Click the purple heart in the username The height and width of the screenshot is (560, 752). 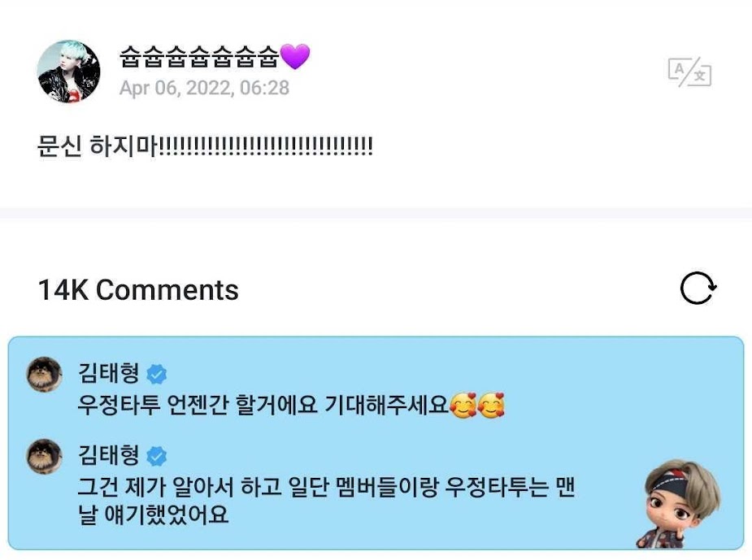click(295, 57)
